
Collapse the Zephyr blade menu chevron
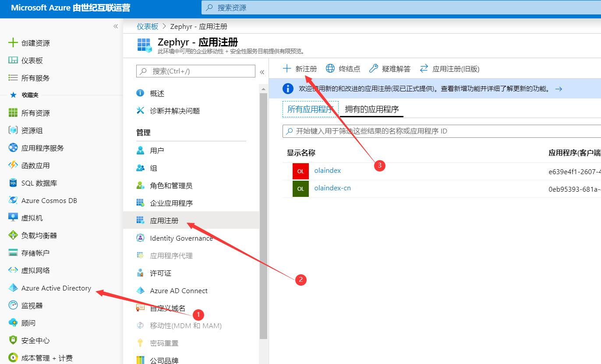262,72
